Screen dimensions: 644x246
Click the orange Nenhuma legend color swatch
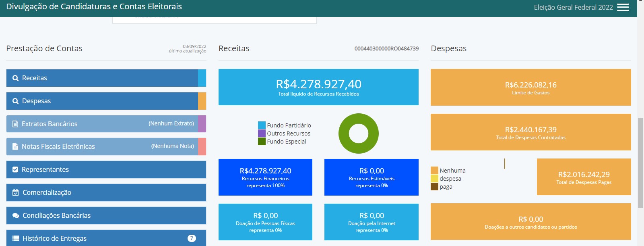[x=434, y=171]
